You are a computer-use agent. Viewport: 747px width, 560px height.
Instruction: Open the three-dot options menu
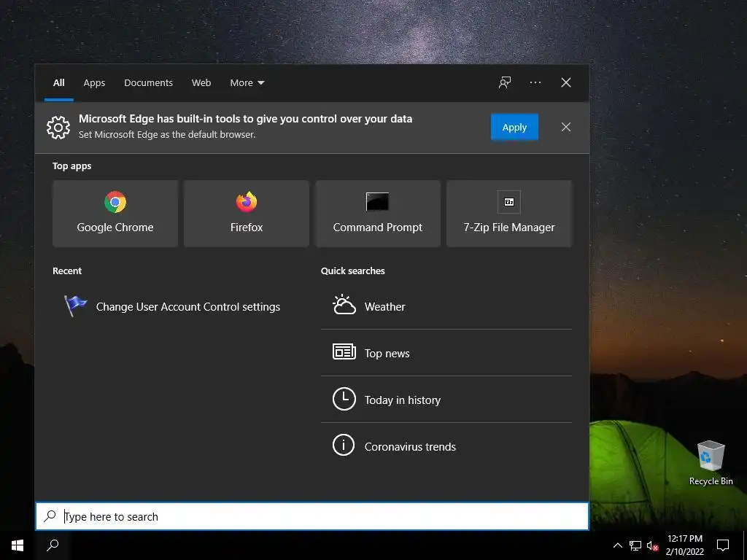point(535,82)
